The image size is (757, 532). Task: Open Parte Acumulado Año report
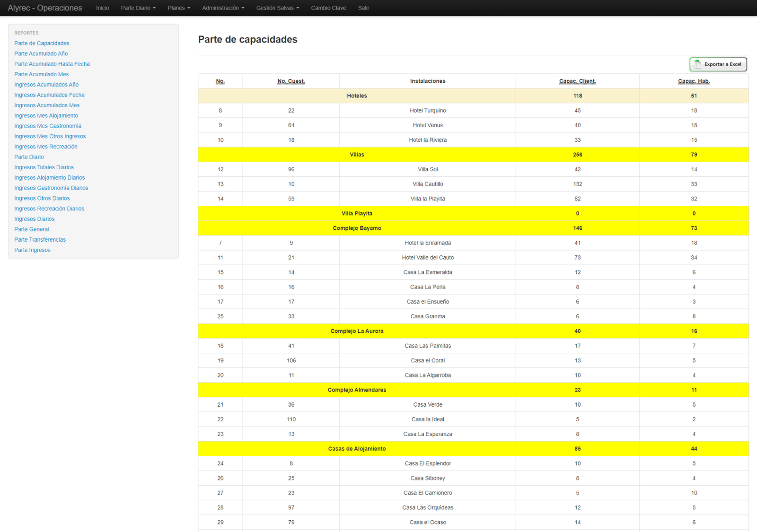(41, 53)
